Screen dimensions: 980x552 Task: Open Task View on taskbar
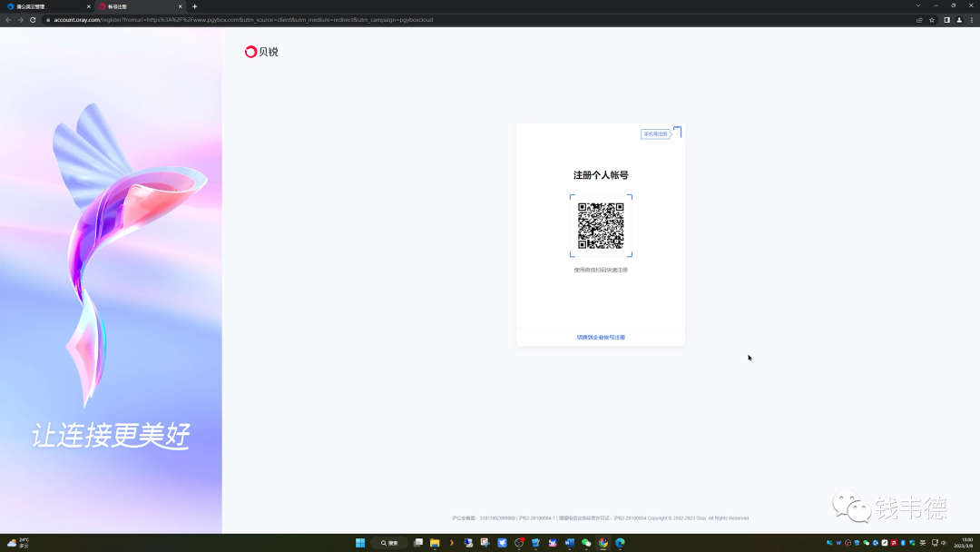tap(418, 543)
